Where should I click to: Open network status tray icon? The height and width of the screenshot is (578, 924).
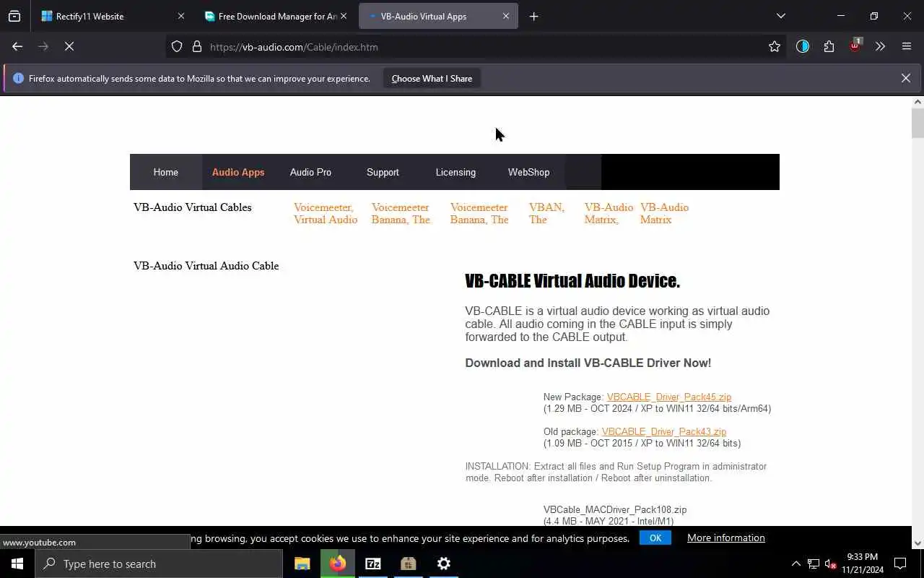814,564
